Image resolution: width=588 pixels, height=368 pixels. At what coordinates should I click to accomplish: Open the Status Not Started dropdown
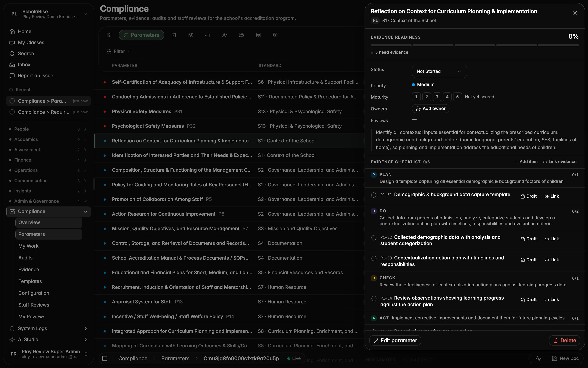pos(439,71)
